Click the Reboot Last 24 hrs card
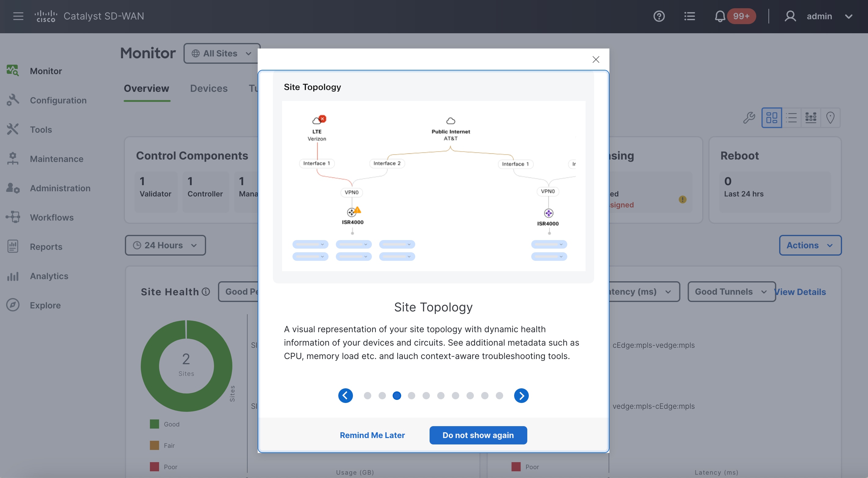Screen dimensions: 868x478 click(x=775, y=192)
